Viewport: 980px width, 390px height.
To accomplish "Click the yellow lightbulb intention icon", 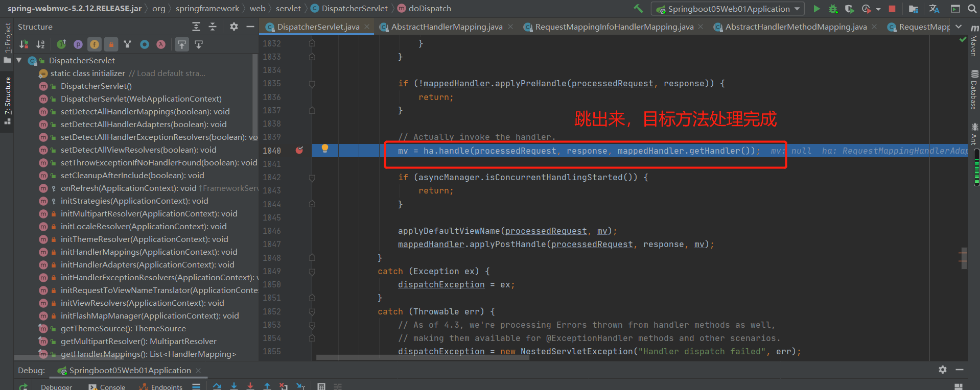I will (324, 149).
